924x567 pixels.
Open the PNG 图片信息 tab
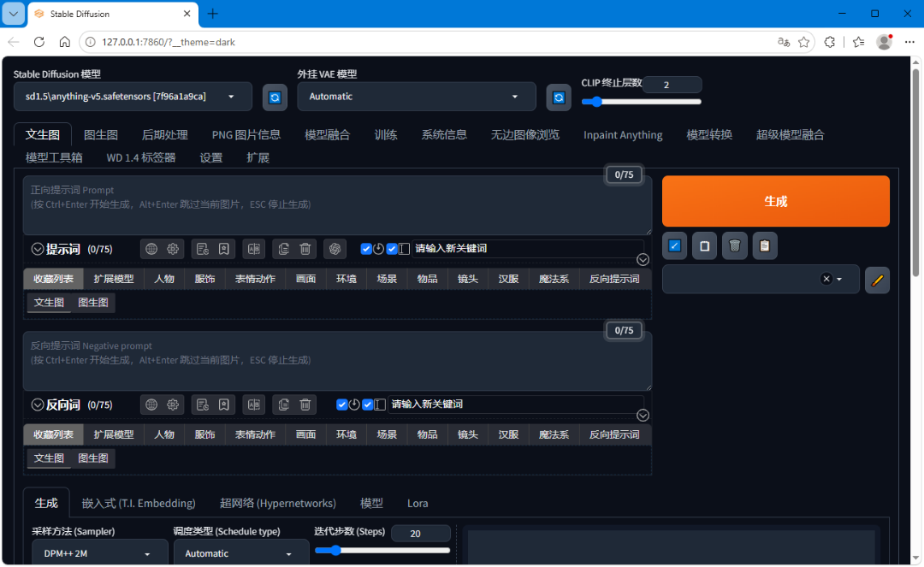click(246, 135)
